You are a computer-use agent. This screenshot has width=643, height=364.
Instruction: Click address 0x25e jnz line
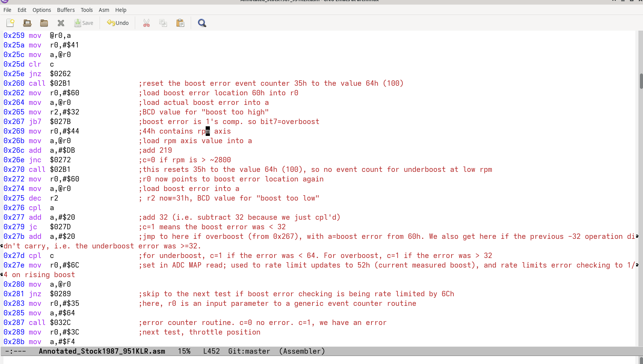click(x=14, y=74)
